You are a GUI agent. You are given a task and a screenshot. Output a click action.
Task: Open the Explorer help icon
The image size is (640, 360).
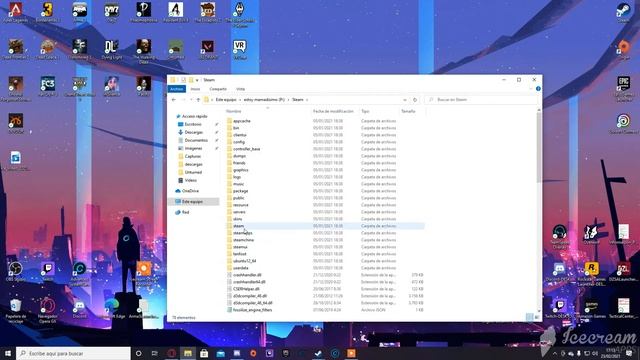[538, 89]
